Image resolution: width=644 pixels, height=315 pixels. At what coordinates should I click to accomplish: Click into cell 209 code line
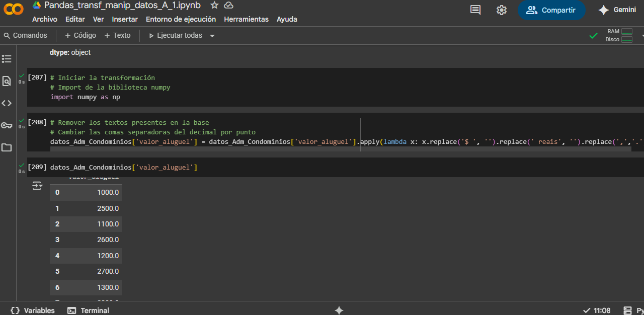124,167
